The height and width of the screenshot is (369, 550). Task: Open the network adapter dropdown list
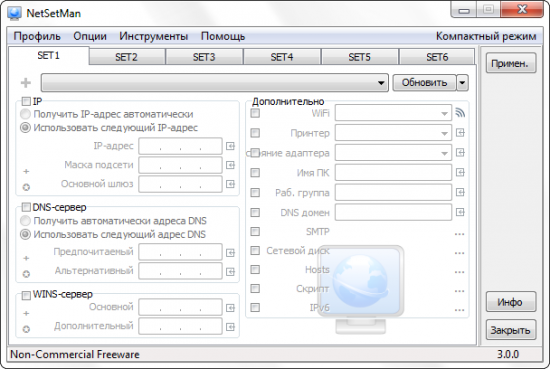point(215,83)
